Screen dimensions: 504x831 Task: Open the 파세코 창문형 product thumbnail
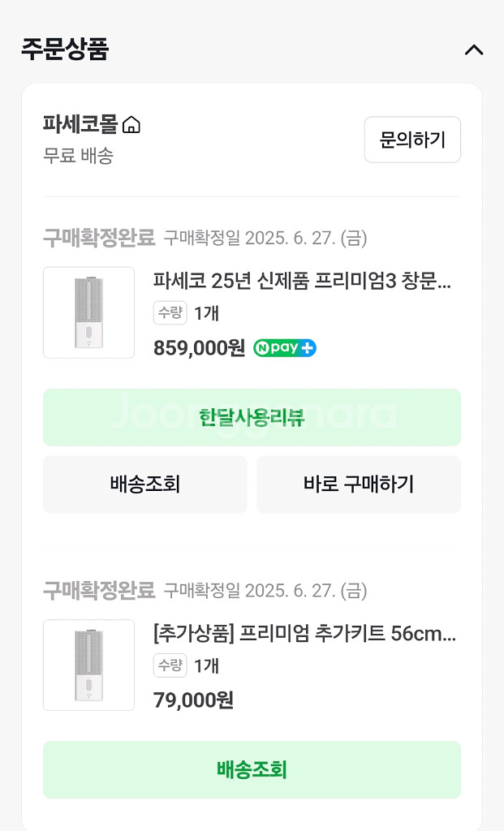88,312
